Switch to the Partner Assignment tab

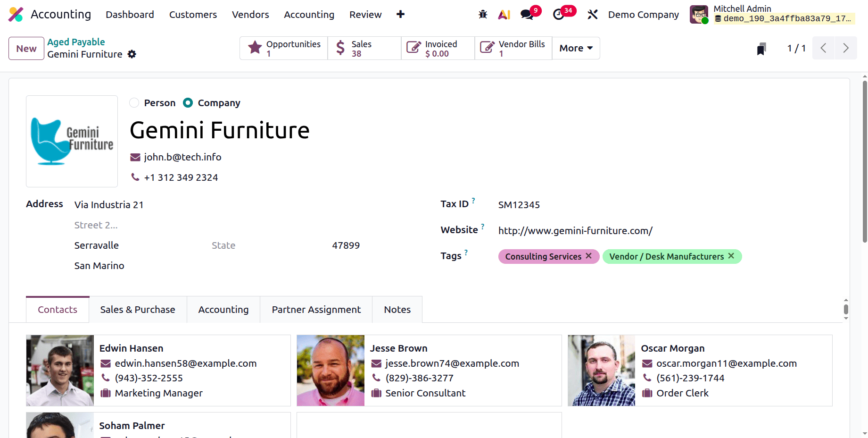pos(316,310)
